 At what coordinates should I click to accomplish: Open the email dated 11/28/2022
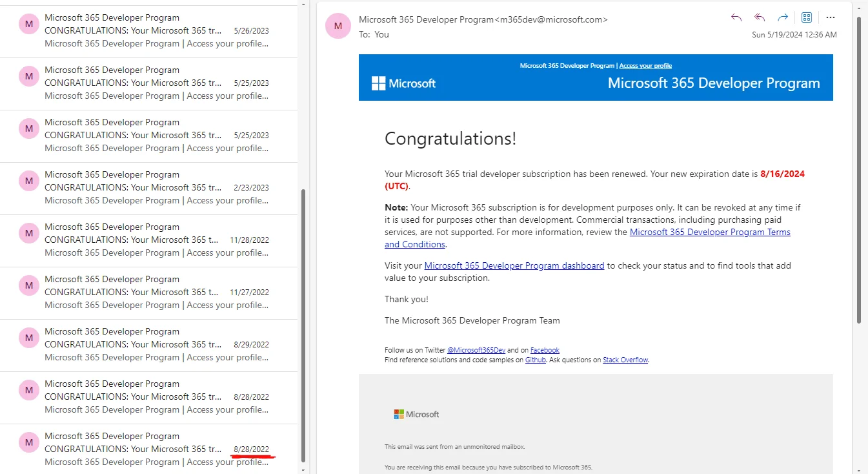[x=148, y=240]
